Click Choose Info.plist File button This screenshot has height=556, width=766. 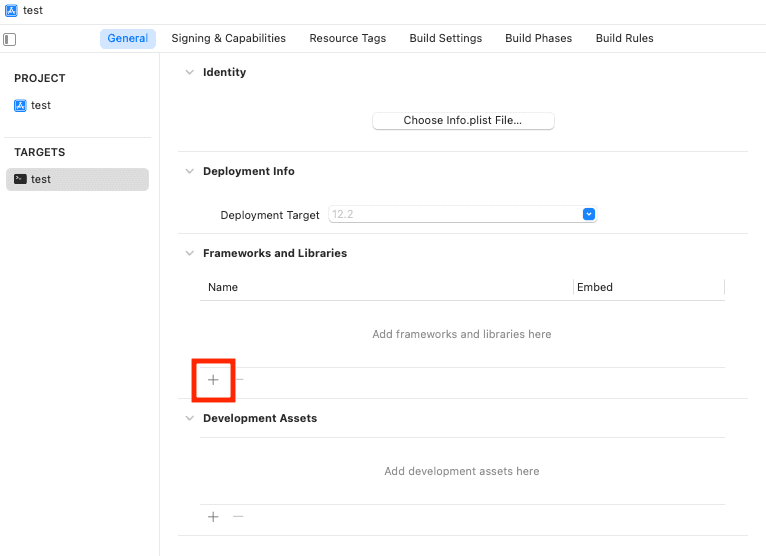point(463,120)
